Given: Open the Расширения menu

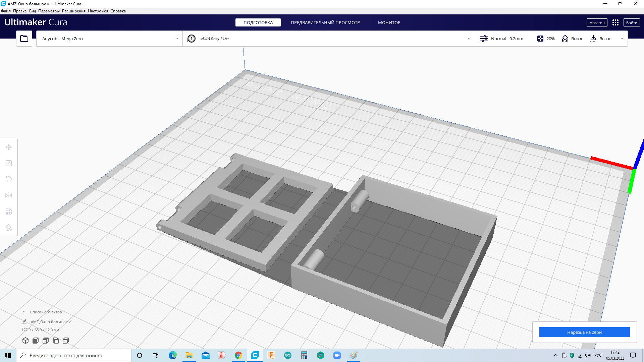Looking at the screenshot, I should [73, 11].
